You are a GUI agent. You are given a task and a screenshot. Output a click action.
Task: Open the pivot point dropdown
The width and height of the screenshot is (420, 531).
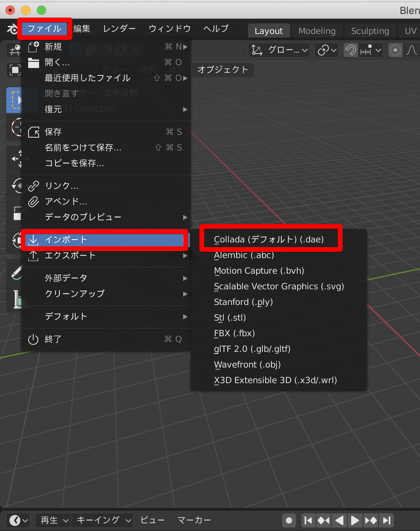tap(327, 50)
